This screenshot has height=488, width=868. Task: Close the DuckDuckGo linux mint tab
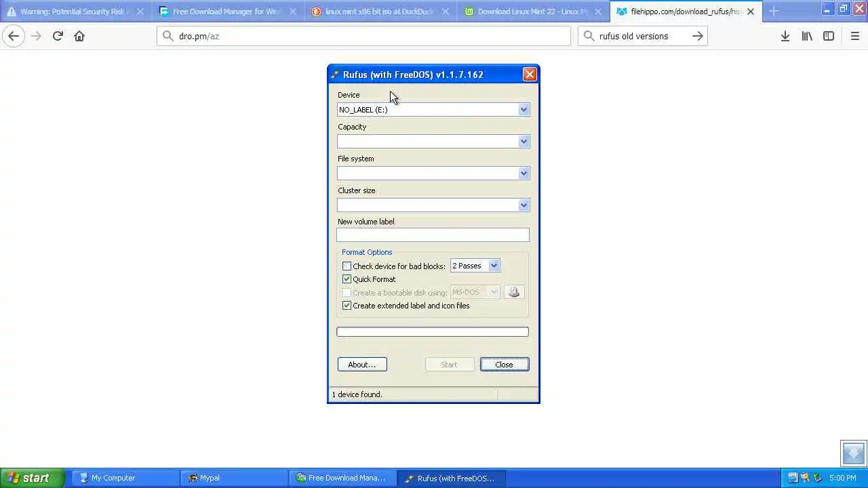[x=446, y=12]
